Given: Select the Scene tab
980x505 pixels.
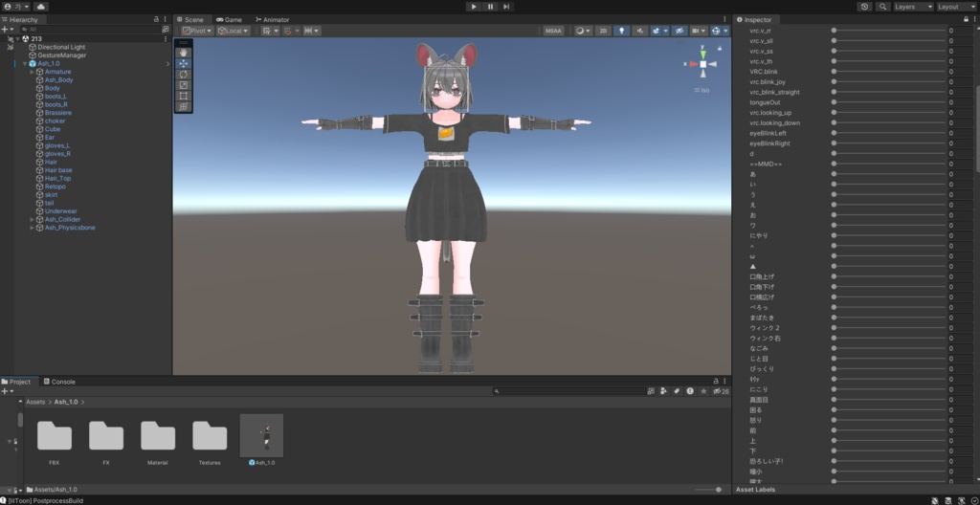Looking at the screenshot, I should pos(190,19).
